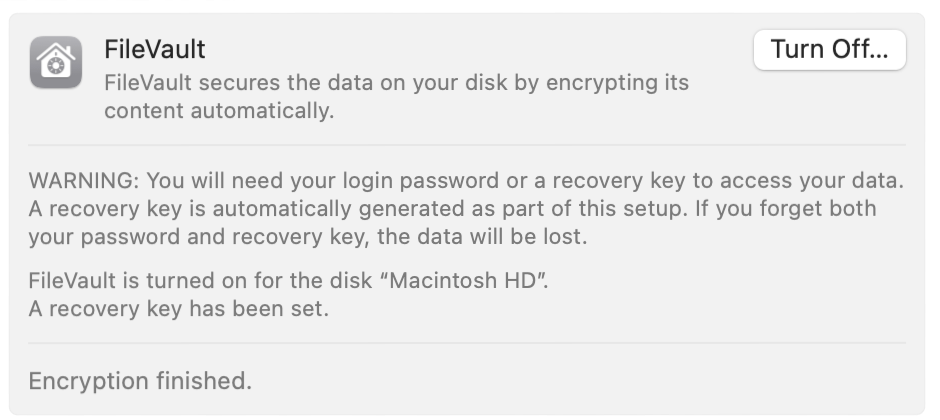940x420 pixels.
Task: Click 'the data will be lost.' warning line
Action: pos(482,237)
